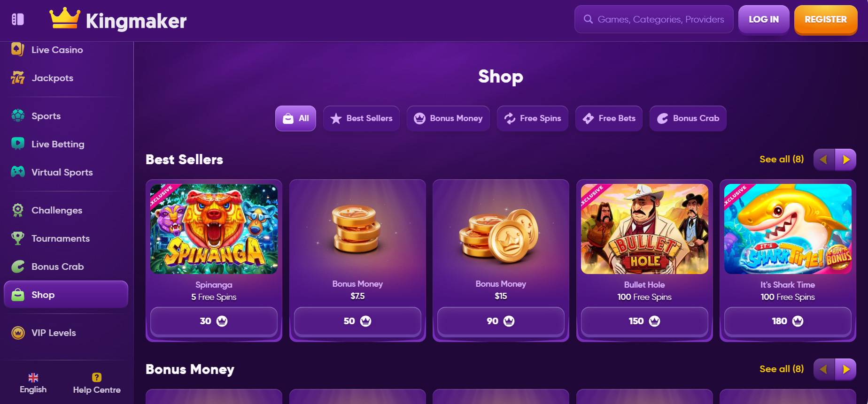
Task: Open the Bullet Hole game thumbnail
Action: coord(644,229)
